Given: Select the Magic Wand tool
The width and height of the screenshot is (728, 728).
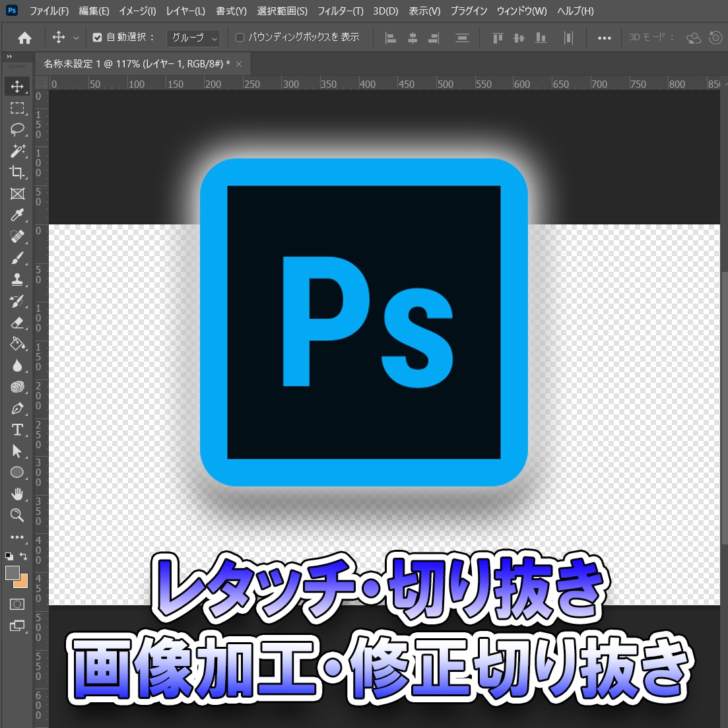Looking at the screenshot, I should pyautogui.click(x=17, y=151).
